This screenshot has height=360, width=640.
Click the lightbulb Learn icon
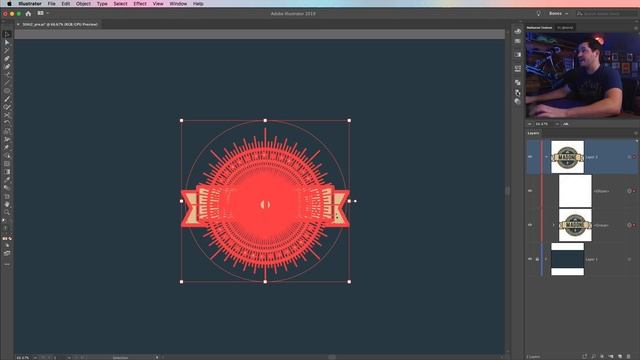tap(538, 13)
